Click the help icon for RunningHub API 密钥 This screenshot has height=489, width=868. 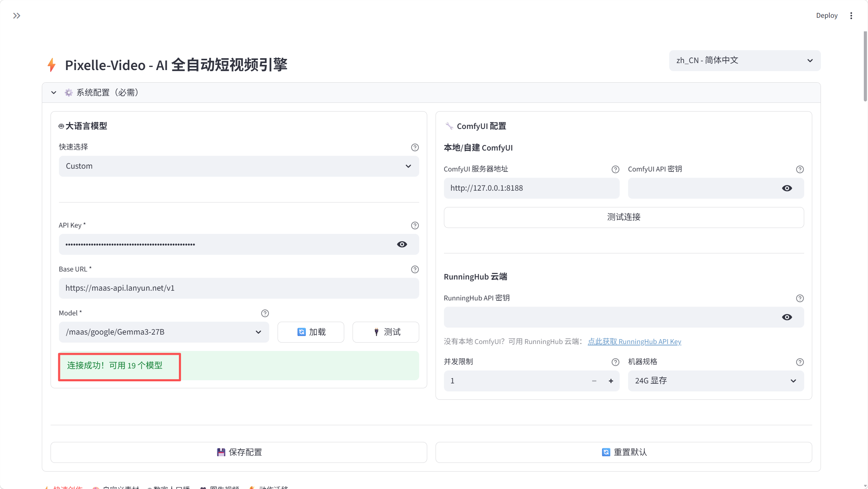tap(800, 298)
